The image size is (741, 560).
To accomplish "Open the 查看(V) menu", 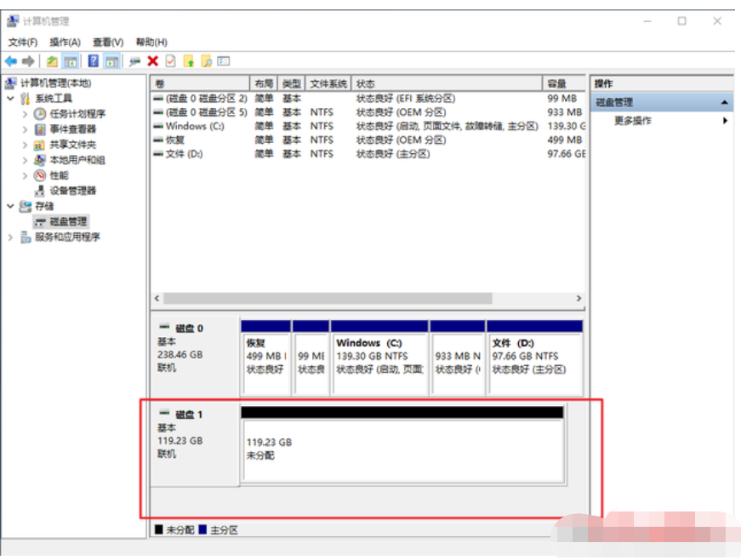I will click(x=108, y=42).
